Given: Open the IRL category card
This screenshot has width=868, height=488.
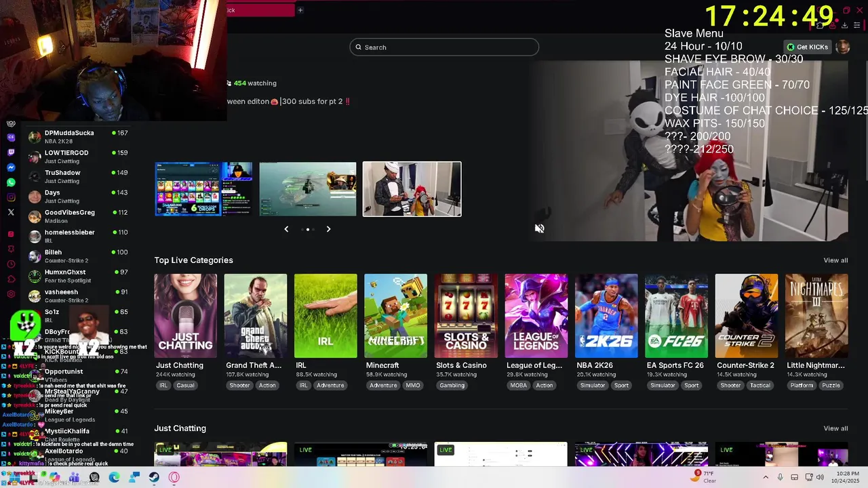Looking at the screenshot, I should (x=325, y=315).
